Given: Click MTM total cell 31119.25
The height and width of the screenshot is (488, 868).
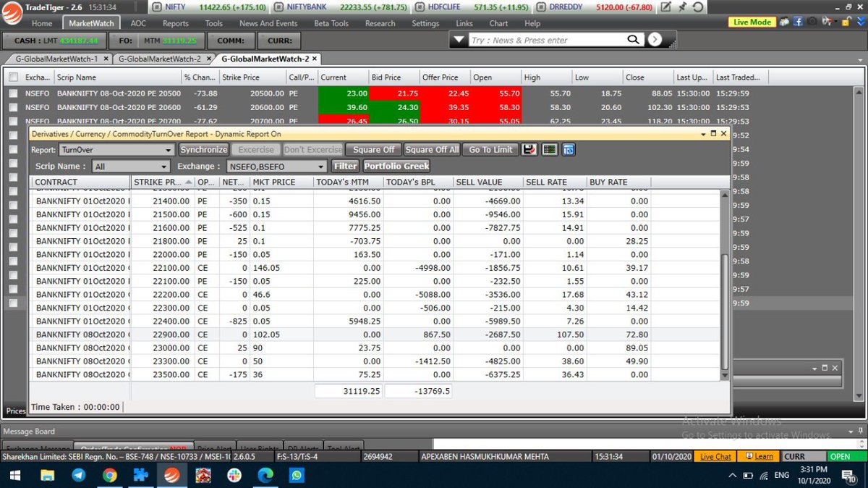Looking at the screenshot, I should [348, 391].
